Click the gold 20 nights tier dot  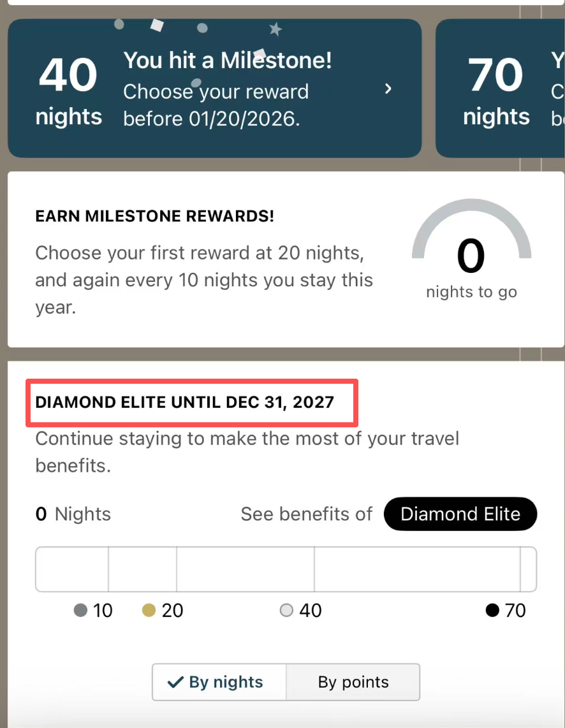point(149,610)
